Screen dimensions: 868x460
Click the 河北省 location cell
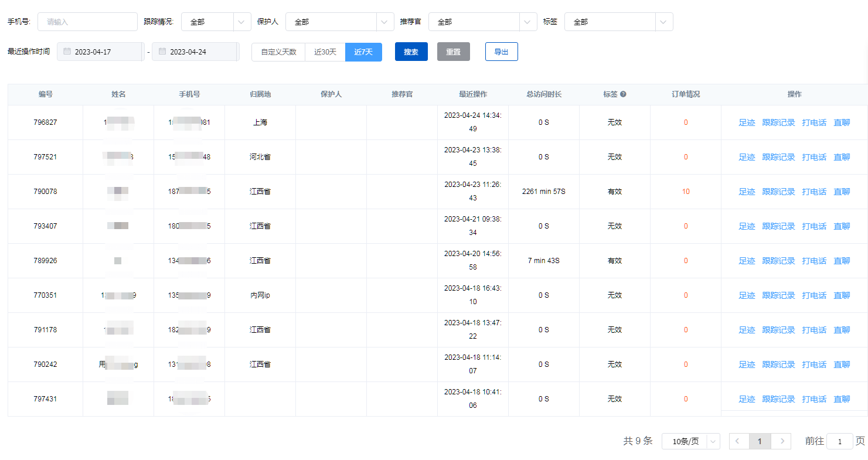pyautogui.click(x=260, y=157)
